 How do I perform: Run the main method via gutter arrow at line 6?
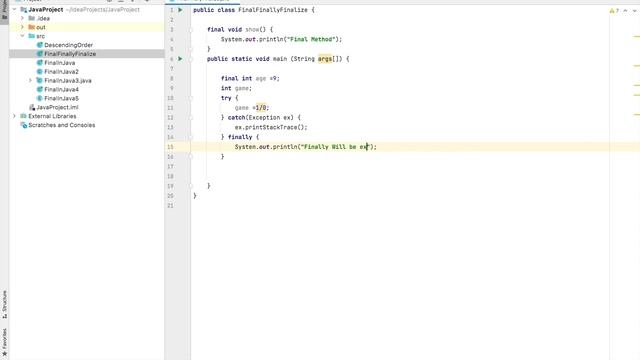click(x=180, y=59)
